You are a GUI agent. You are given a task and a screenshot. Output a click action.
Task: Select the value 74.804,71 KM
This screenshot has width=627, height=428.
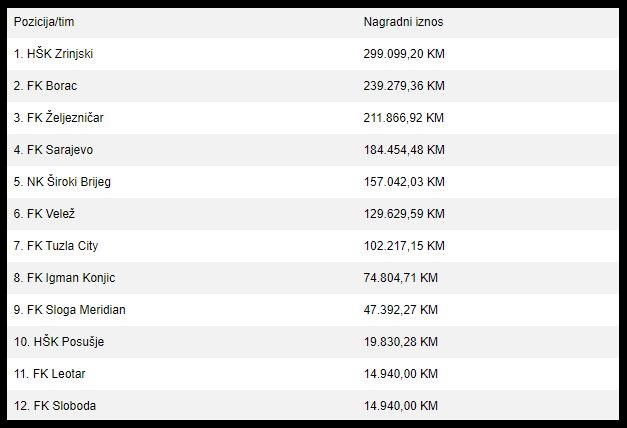401,278
